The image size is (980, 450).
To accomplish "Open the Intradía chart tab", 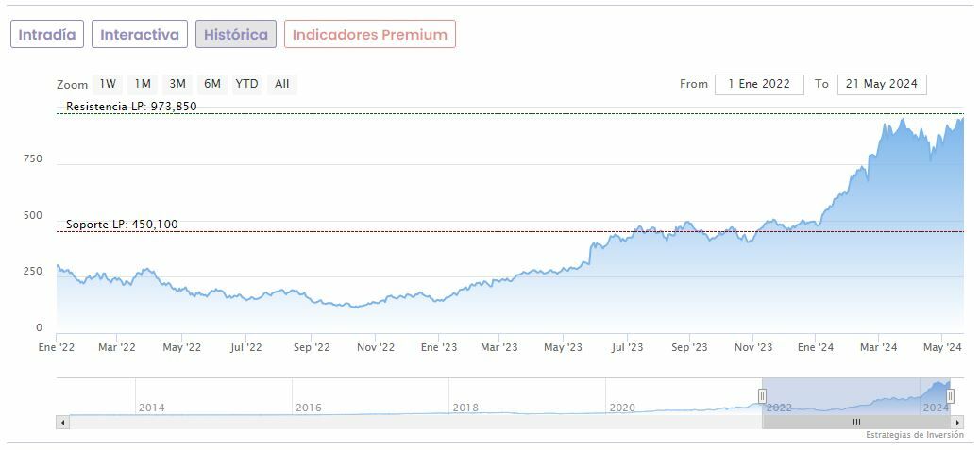I will click(47, 35).
